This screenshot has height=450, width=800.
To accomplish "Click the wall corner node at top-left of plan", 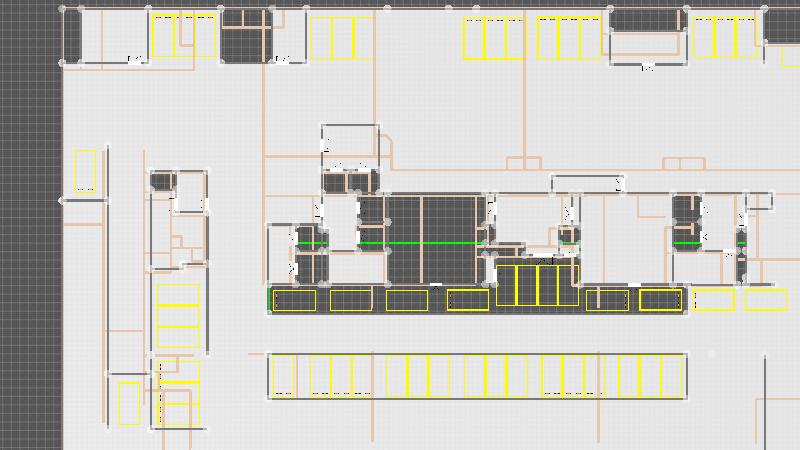I will (x=63, y=9).
